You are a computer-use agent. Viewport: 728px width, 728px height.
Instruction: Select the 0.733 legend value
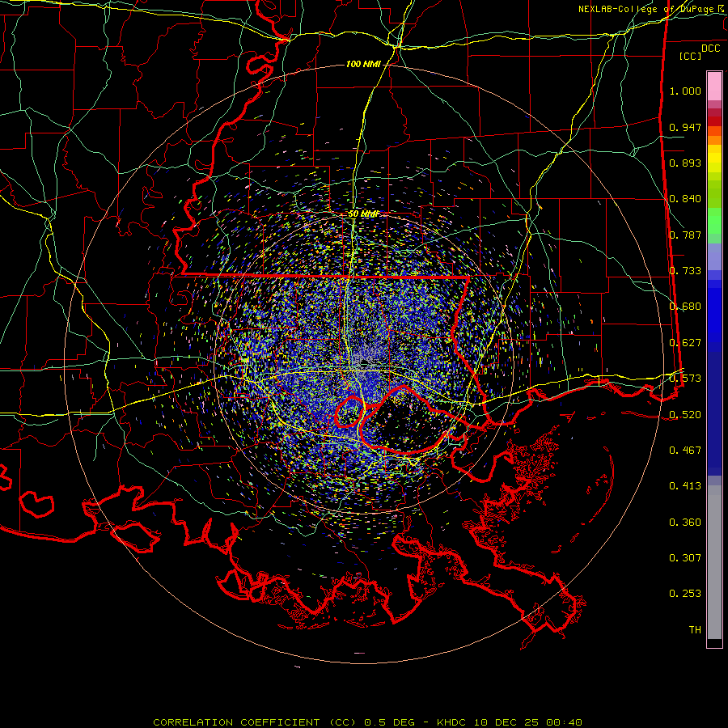point(685,271)
